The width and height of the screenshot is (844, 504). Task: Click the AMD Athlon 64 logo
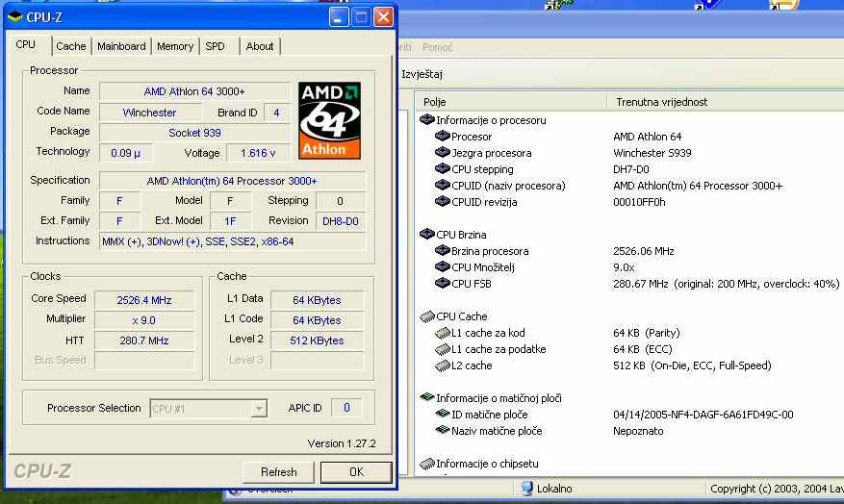pyautogui.click(x=329, y=120)
